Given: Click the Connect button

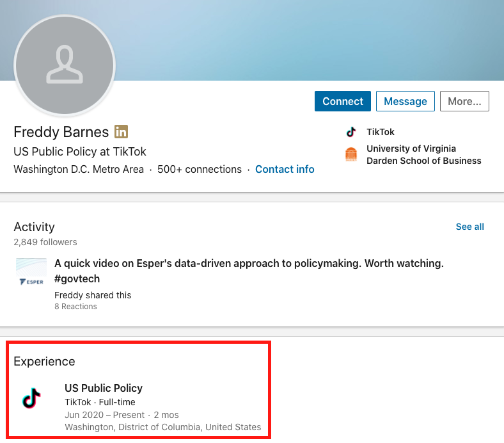Looking at the screenshot, I should click(343, 101).
